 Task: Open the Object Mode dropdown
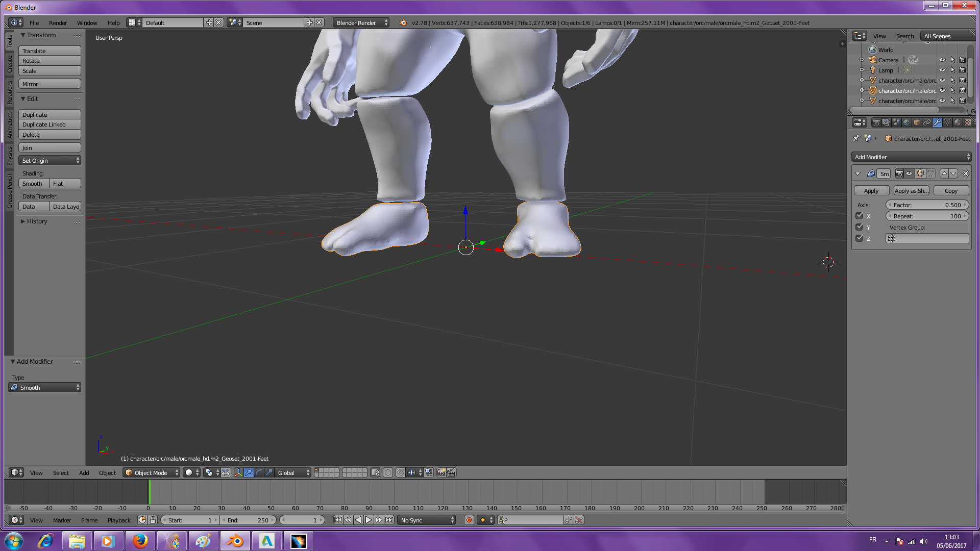[x=152, y=472]
